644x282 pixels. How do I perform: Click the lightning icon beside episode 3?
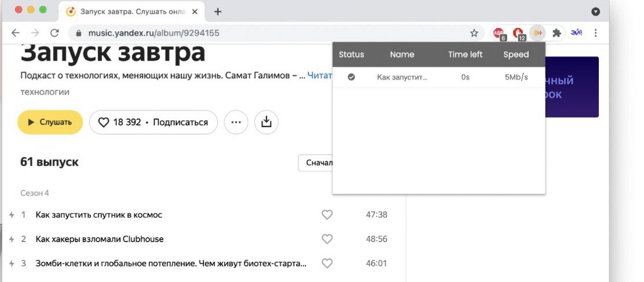12,263
